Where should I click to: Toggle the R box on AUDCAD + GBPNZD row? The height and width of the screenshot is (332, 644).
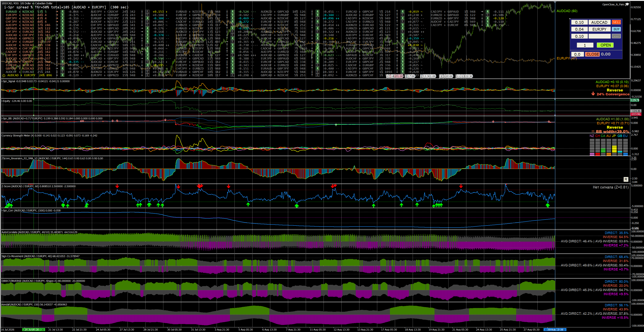[x=317, y=55]
